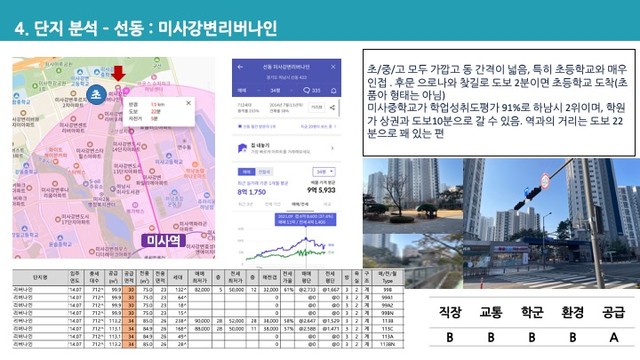Switch to the 매매/전세 chart tab
The width and height of the screenshot is (640, 360).
click(x=300, y=204)
